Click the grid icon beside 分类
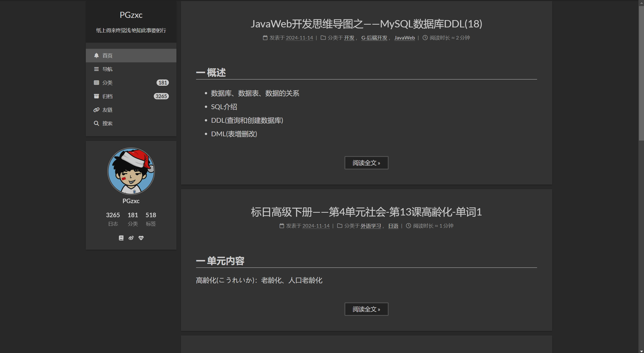Viewport: 644px width, 353px height. click(96, 82)
